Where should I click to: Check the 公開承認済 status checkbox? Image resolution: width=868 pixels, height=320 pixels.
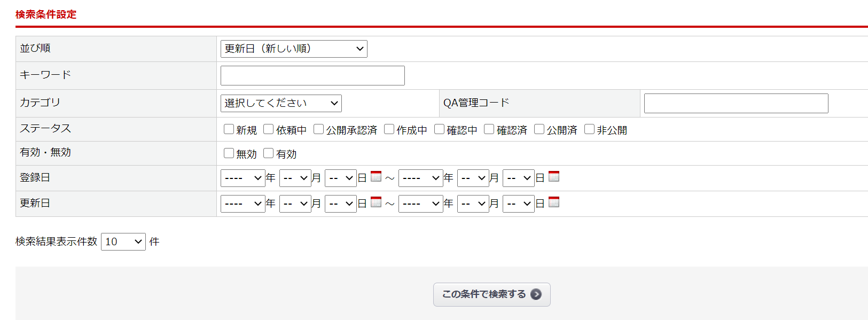pos(319,129)
